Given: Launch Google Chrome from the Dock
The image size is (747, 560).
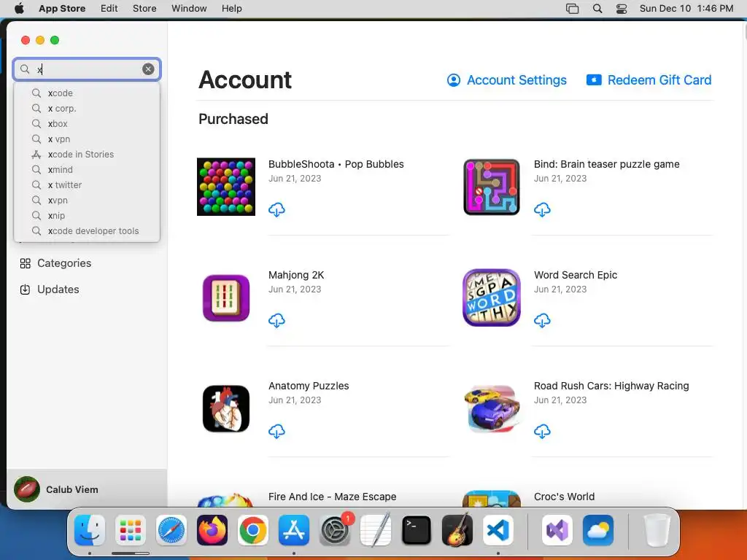Looking at the screenshot, I should click(x=253, y=529).
